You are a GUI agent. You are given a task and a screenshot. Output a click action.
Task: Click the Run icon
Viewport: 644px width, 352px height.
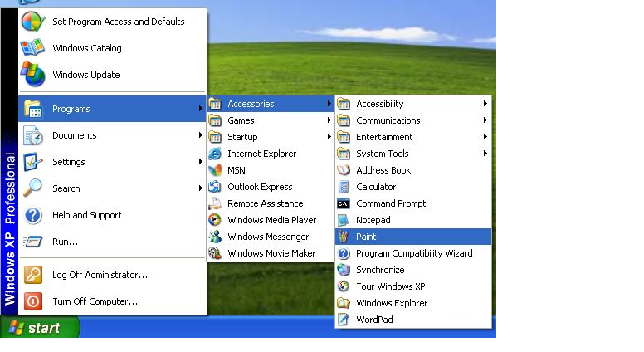(x=33, y=242)
